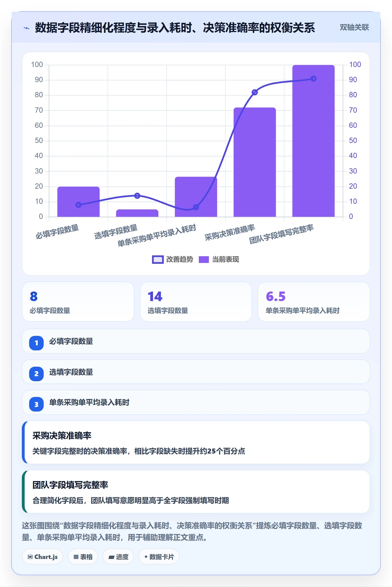Click the line point at 单条采购单平均录入耗时

click(196, 207)
